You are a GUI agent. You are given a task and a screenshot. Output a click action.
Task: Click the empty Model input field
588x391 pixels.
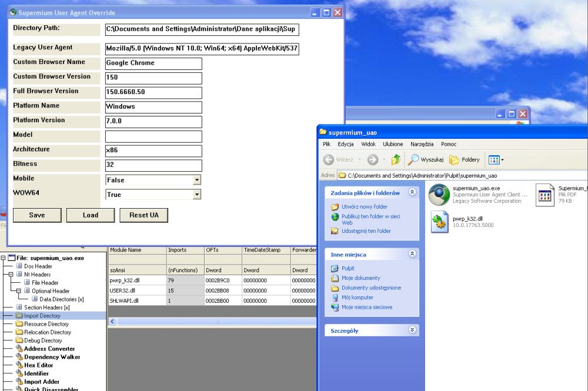point(153,136)
